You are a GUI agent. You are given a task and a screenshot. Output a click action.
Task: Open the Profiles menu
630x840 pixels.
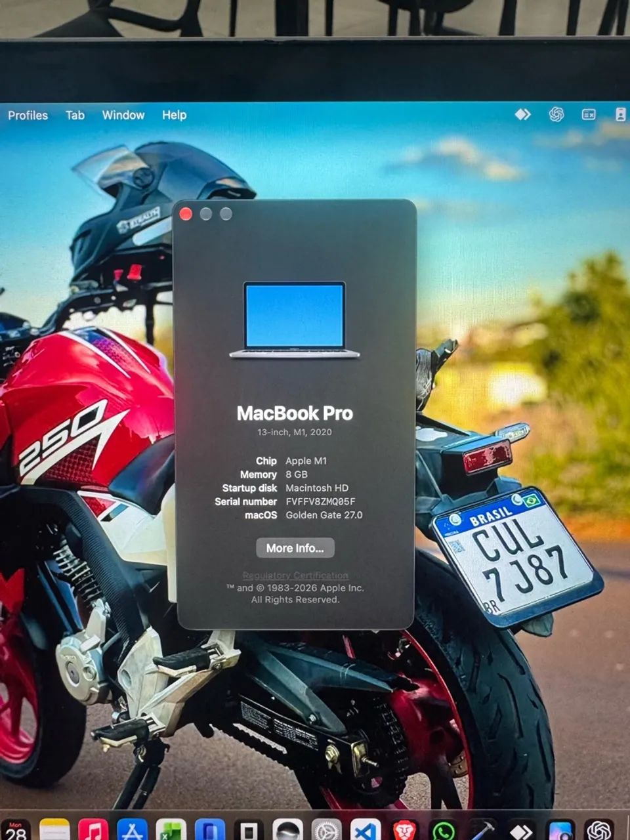[28, 115]
